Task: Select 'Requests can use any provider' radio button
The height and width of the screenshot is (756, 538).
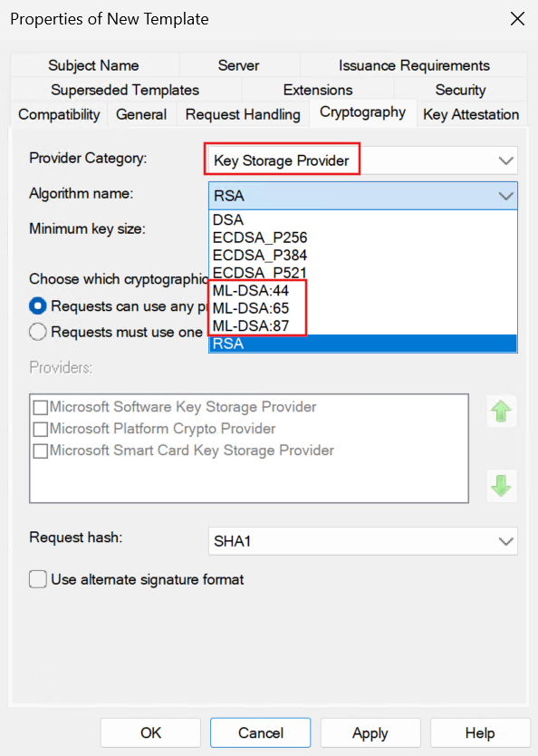Action: 37,306
